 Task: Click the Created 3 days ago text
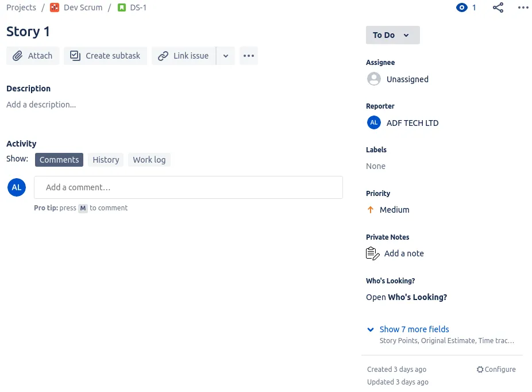click(396, 369)
